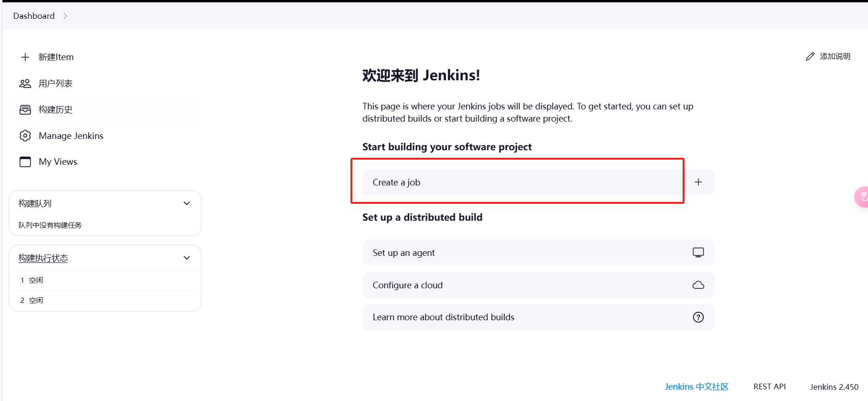The image size is (868, 401).
Task: Click the plus icon on Create a job
Action: tap(699, 182)
